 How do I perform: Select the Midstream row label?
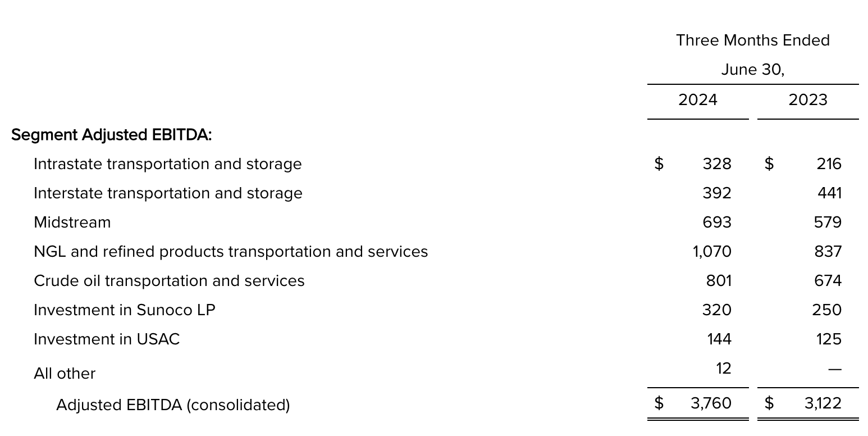pyautogui.click(x=72, y=222)
